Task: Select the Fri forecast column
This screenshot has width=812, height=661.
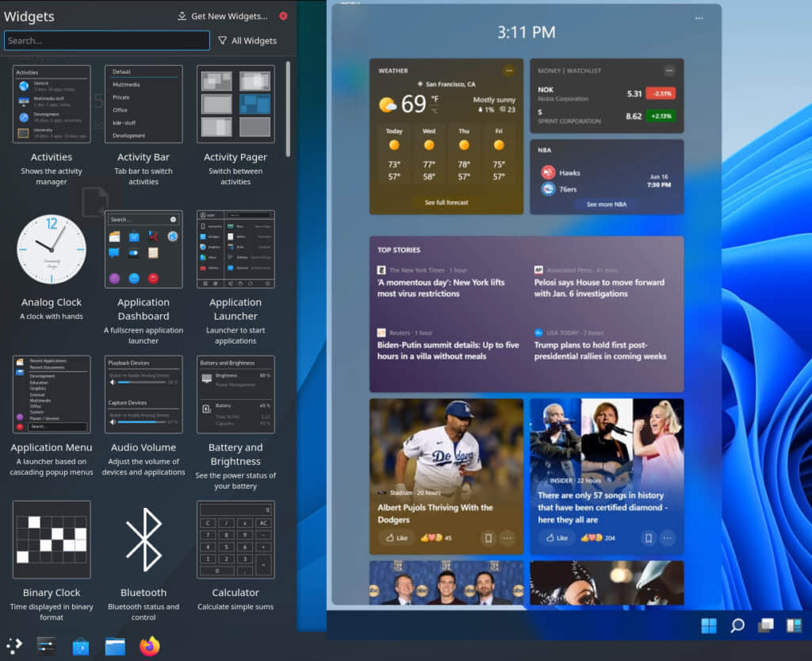Action: pyautogui.click(x=499, y=155)
